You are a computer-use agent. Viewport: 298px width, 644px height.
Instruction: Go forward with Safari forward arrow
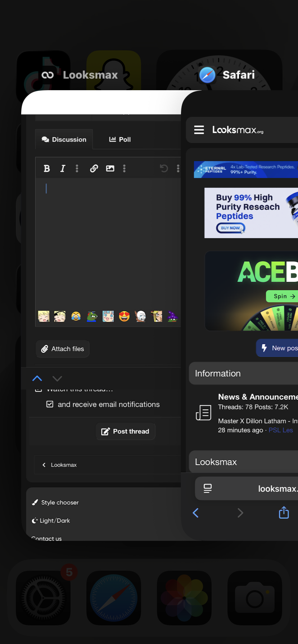[x=240, y=513]
